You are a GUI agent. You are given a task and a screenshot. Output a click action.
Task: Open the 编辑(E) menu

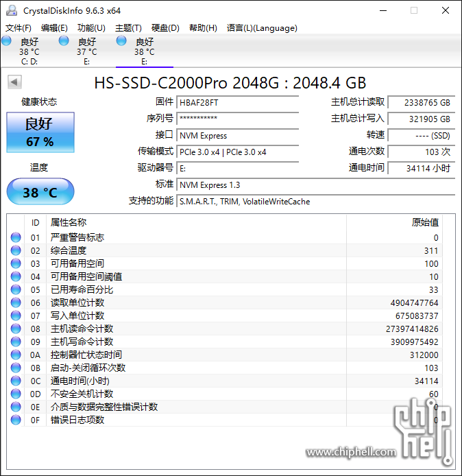click(x=54, y=28)
